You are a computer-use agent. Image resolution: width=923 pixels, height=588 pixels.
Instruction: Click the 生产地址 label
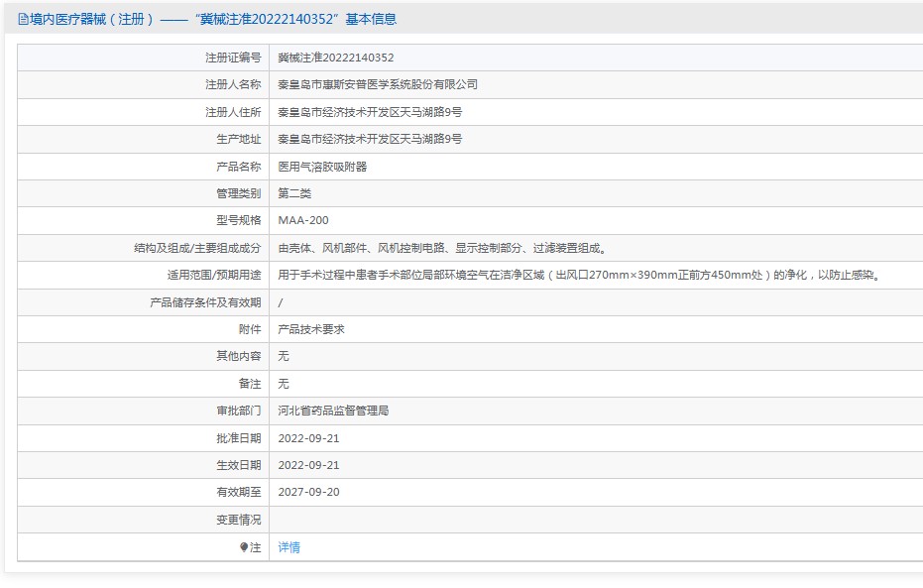[238, 139]
